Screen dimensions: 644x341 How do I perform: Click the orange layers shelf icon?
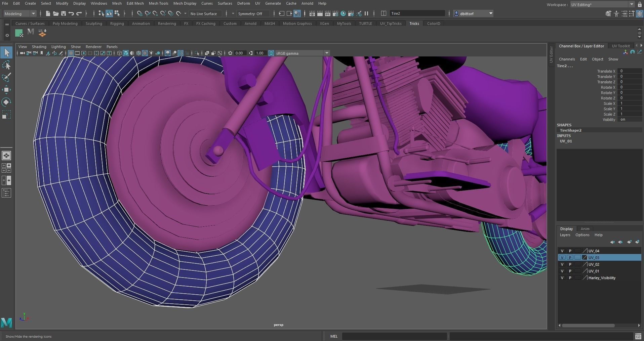(42, 33)
